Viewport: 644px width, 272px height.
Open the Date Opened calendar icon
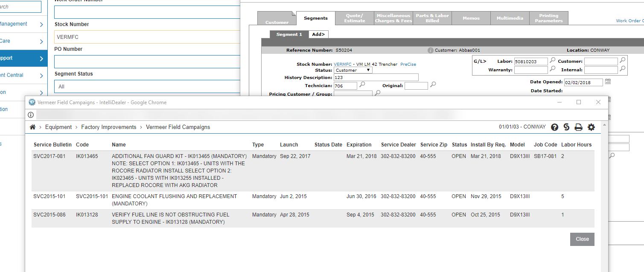[x=608, y=82]
